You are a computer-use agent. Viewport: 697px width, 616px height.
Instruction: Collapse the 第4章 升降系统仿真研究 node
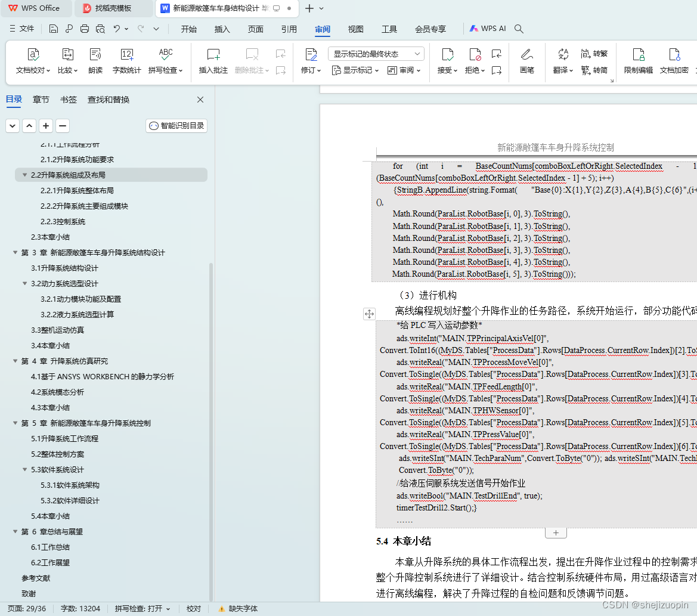(x=15, y=361)
